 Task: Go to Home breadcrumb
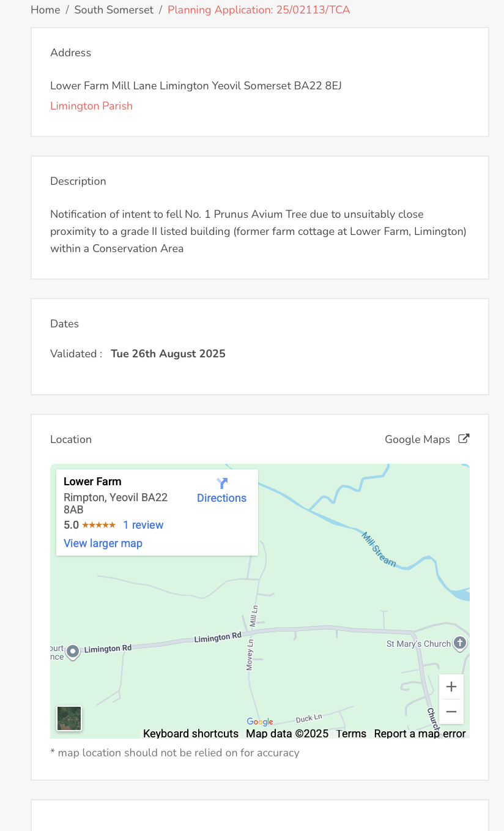[x=45, y=10]
